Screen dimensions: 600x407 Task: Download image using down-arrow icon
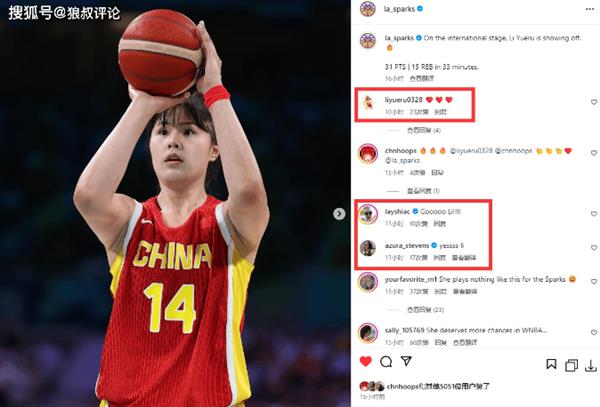pos(591,366)
